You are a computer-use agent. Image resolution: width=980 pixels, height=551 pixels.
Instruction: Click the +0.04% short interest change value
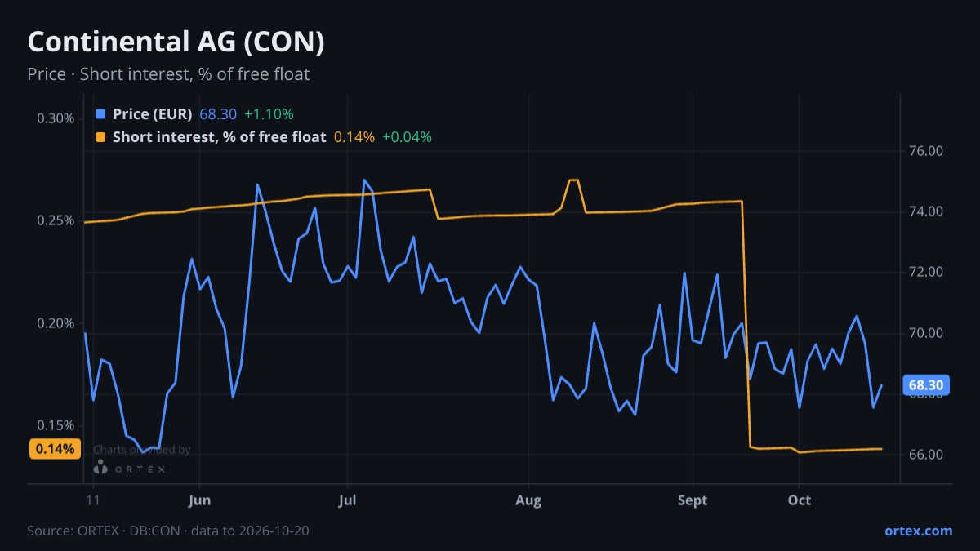pos(407,137)
